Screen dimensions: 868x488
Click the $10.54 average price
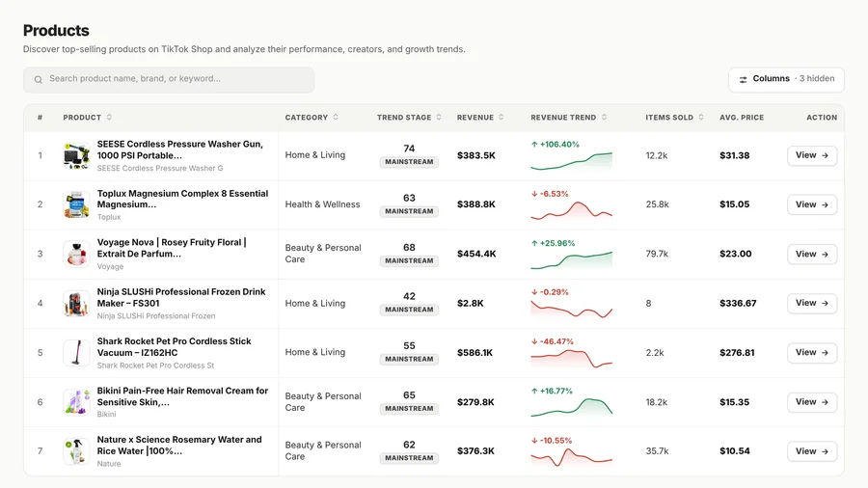click(x=735, y=451)
